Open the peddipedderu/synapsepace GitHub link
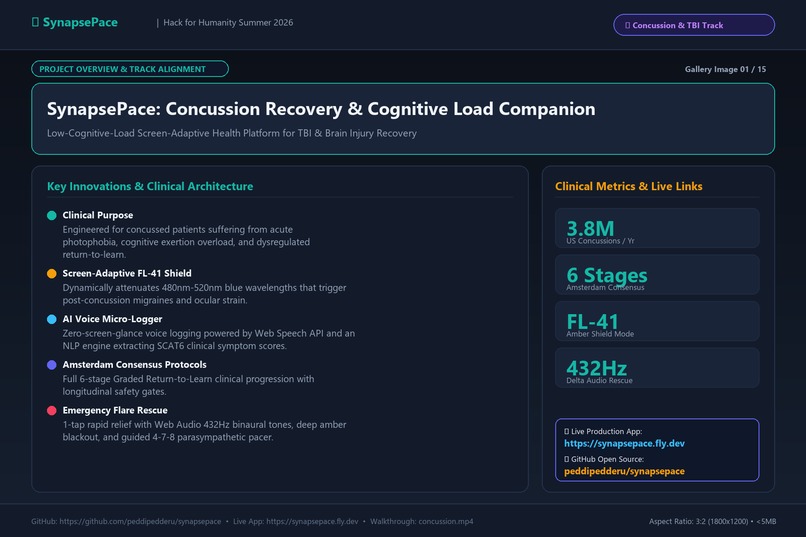This screenshot has height=537, width=806. pos(624,471)
